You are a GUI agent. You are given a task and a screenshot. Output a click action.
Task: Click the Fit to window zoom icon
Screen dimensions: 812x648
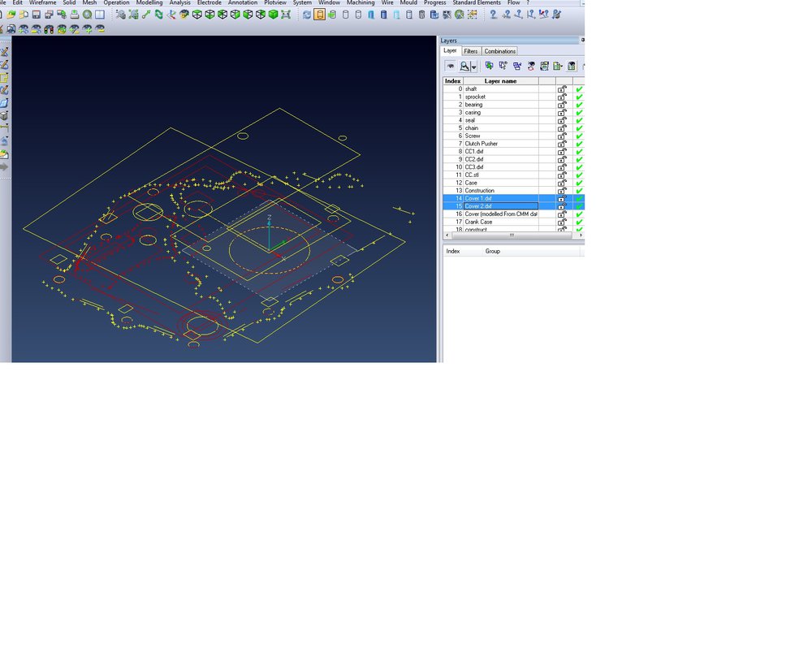coord(87,15)
